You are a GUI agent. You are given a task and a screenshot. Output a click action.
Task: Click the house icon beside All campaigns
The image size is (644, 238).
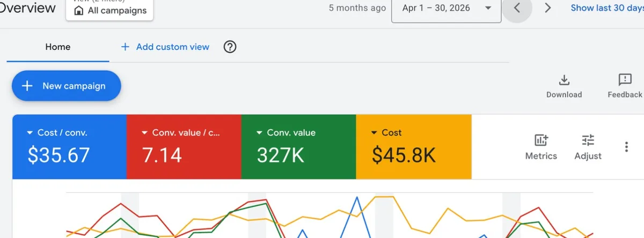(x=79, y=11)
